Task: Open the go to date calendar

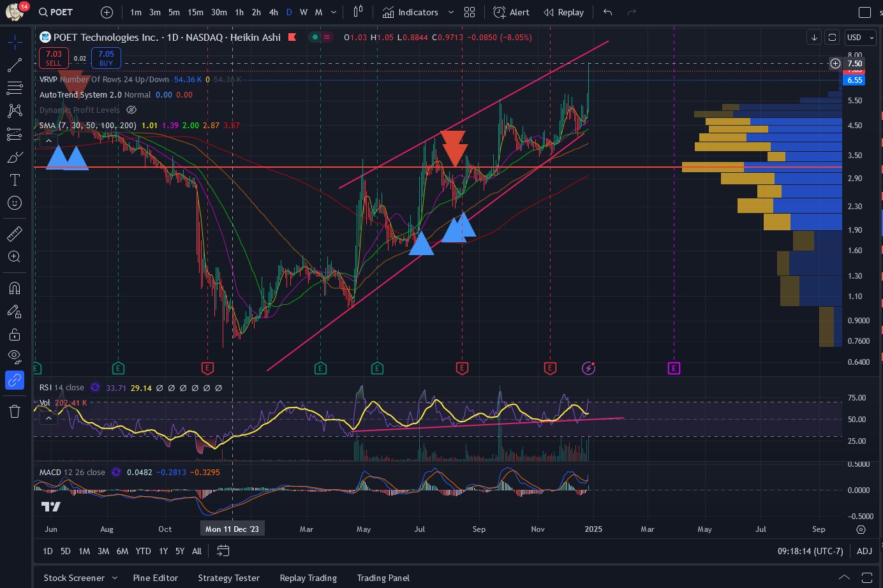Action: [x=223, y=550]
